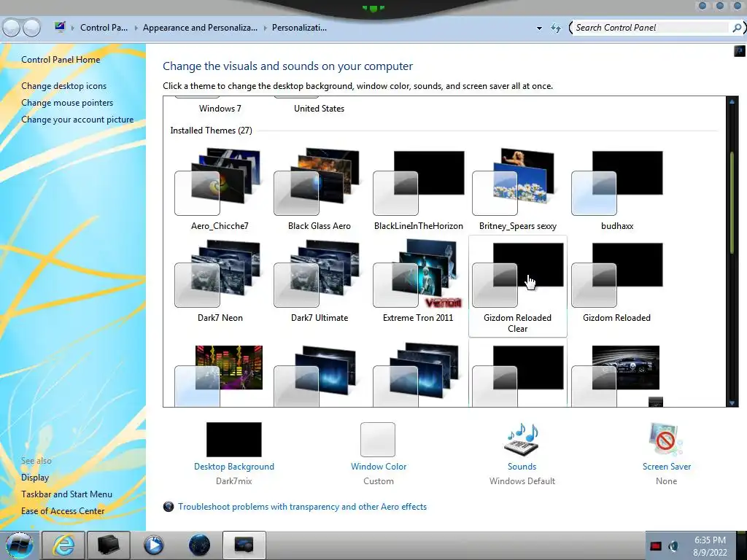Select the Aero_Chicche7 theme

pyautogui.click(x=220, y=190)
